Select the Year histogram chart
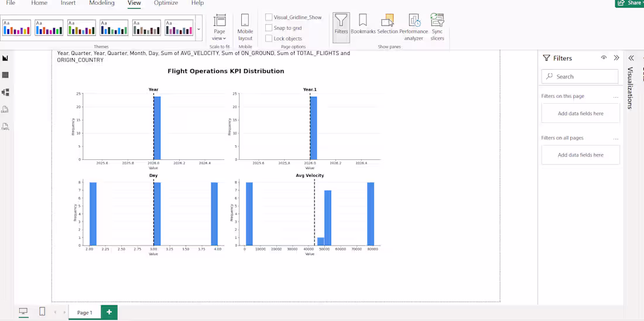Screen dimensions: 644x321 pyautogui.click(x=149, y=129)
